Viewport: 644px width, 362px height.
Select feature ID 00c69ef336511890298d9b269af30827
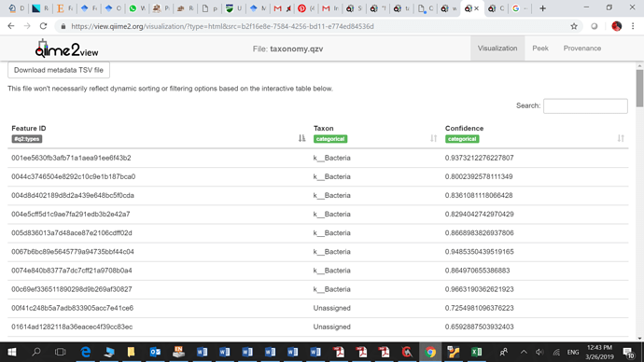72,289
